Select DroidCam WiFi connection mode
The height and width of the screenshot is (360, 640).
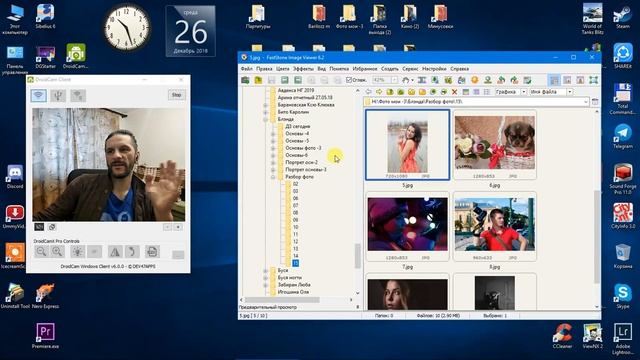[x=39, y=96]
